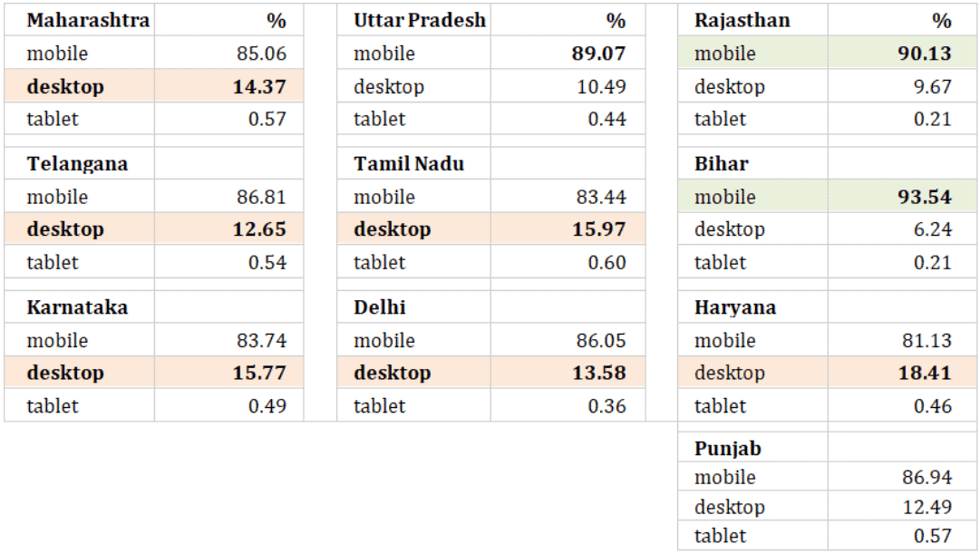Select the Haryana header cell
This screenshot has width=980, height=554.
[x=753, y=307]
